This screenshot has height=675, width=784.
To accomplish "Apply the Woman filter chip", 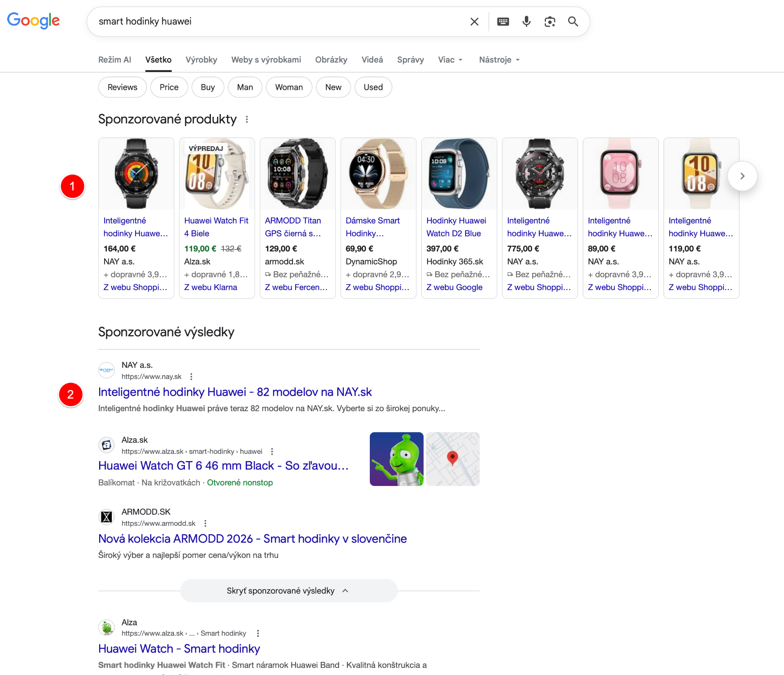I will click(289, 87).
